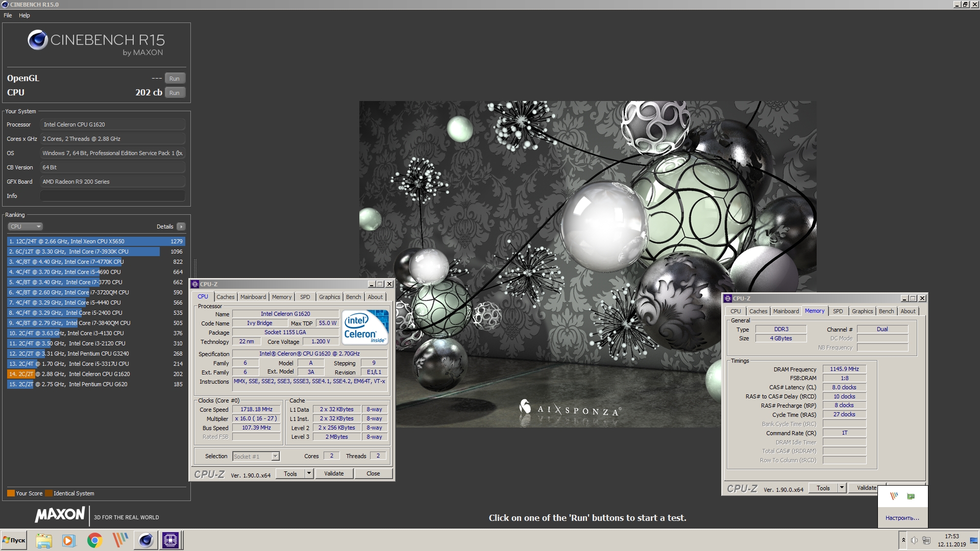Close the first CPU-Z window via X

tap(389, 284)
